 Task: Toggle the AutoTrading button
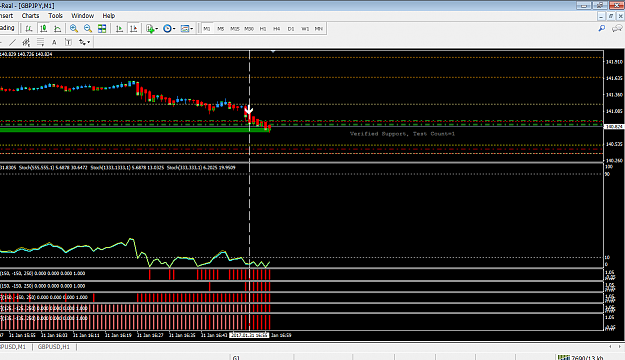pos(8,28)
